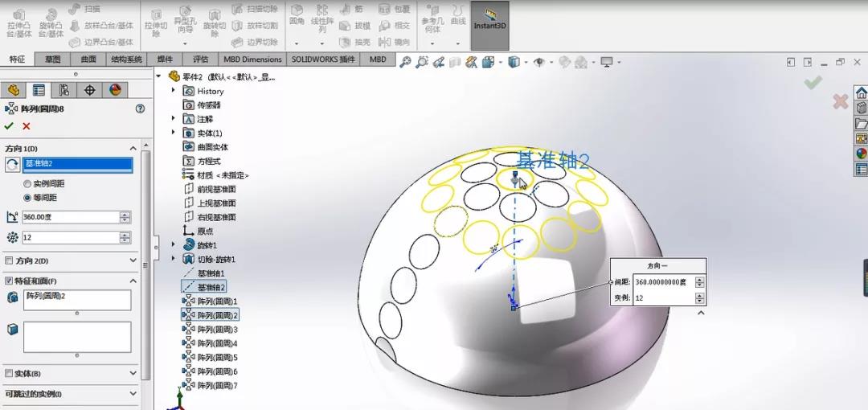The image size is (868, 410).
Task: Expand the 切除-旋转1 feature arrow
Action: (174, 259)
